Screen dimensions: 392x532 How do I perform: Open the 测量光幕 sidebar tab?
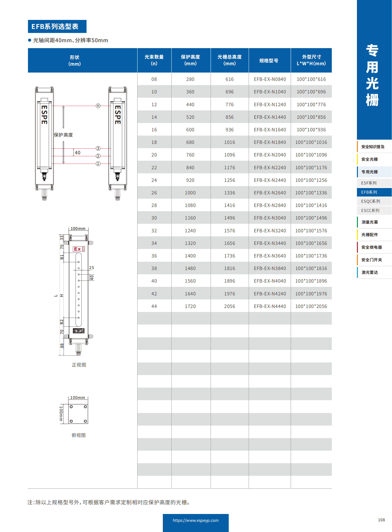tap(374, 222)
